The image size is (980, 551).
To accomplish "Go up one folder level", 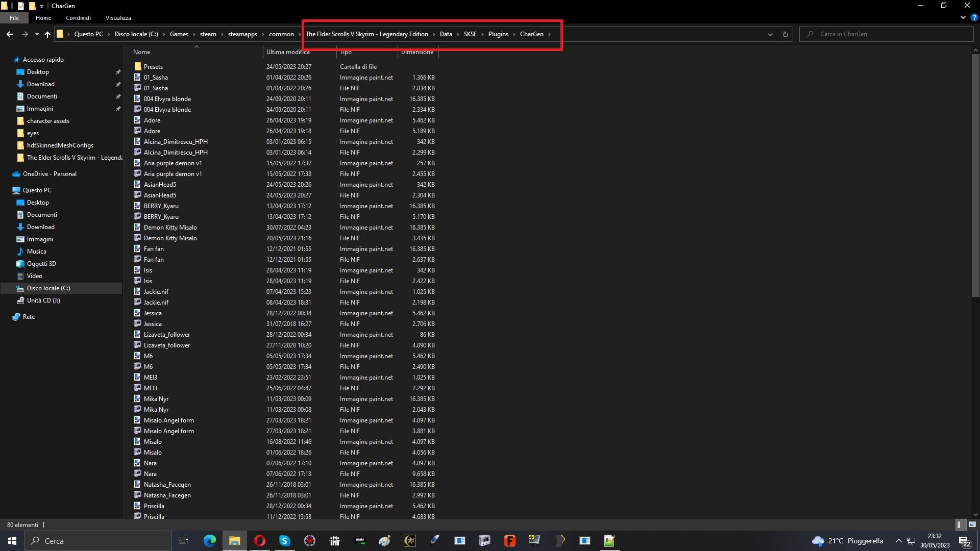I will tap(47, 34).
